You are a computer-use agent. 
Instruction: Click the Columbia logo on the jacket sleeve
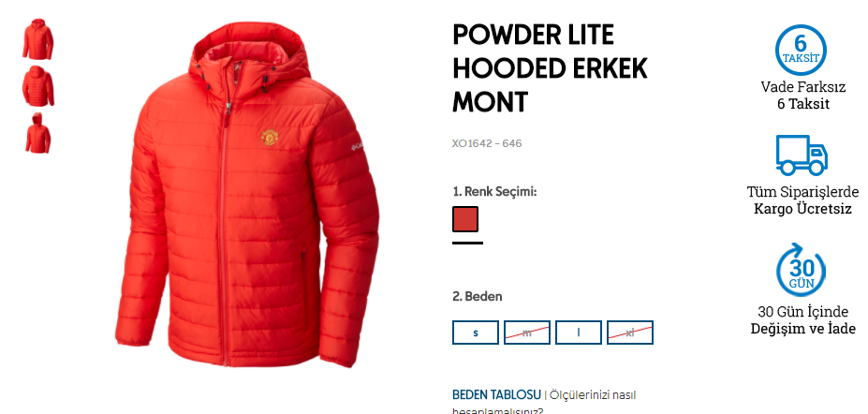(x=358, y=146)
